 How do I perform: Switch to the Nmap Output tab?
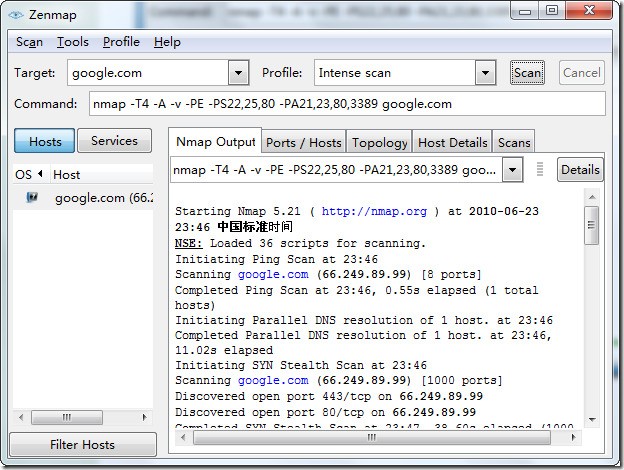pyautogui.click(x=215, y=142)
